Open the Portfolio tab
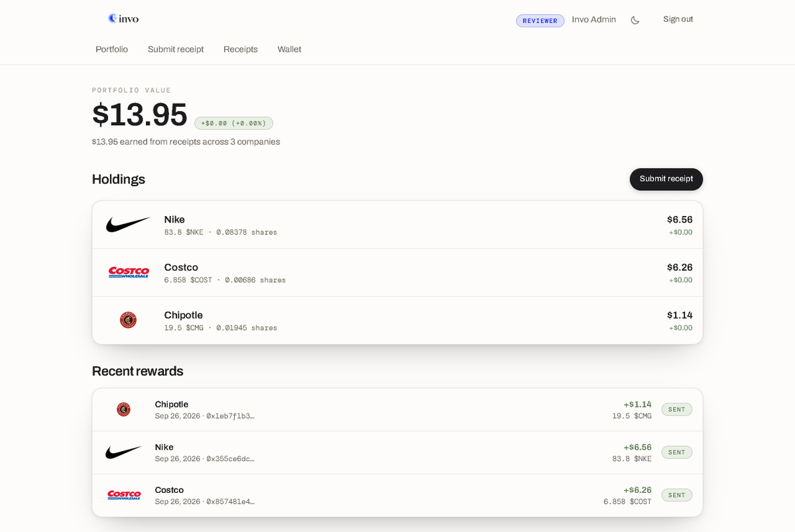 111,49
